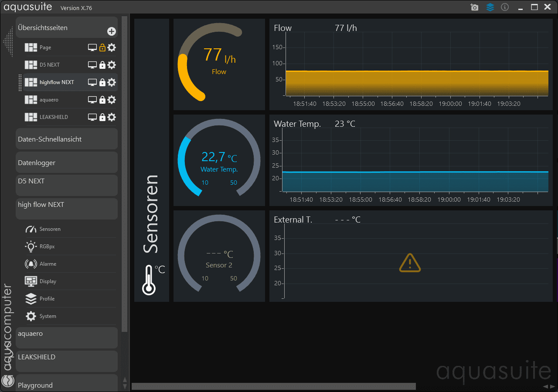Viewport: 558px width, 392px height.
Task: Toggle the lock on D5 NEXT overview page
Action: (102, 65)
